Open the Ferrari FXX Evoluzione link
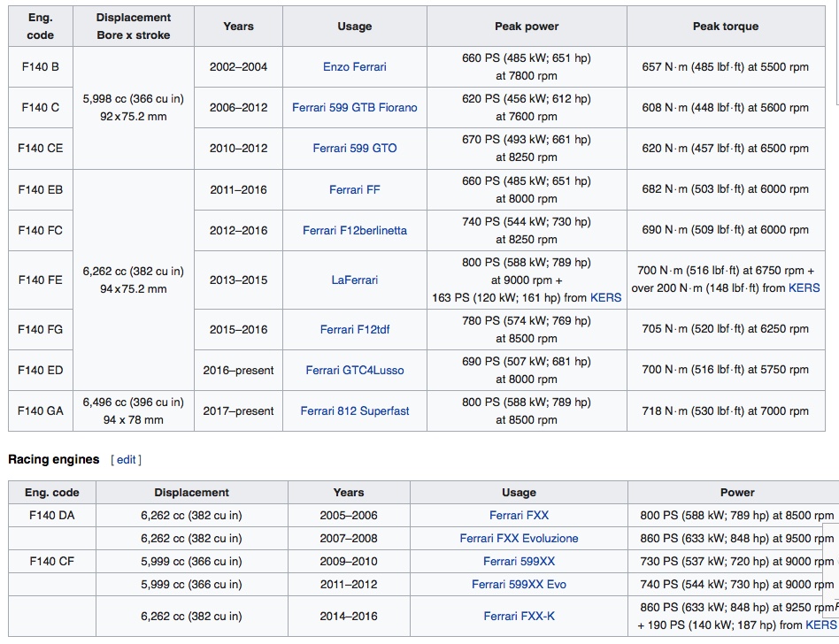Screen dimensions: 839x644 pyautogui.click(x=519, y=539)
